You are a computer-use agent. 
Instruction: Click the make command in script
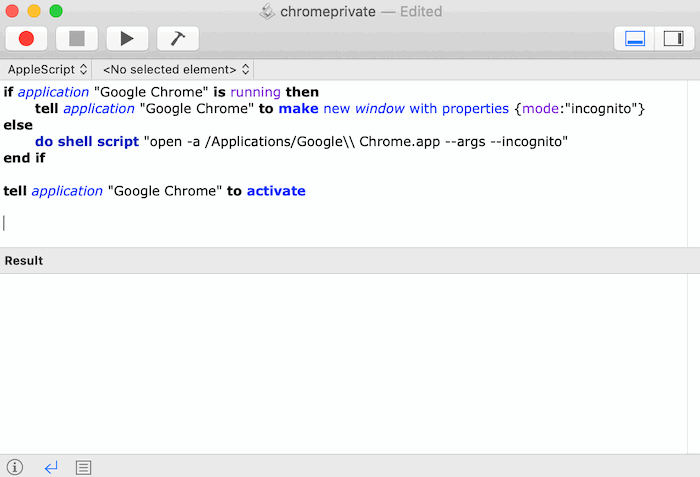coord(299,109)
